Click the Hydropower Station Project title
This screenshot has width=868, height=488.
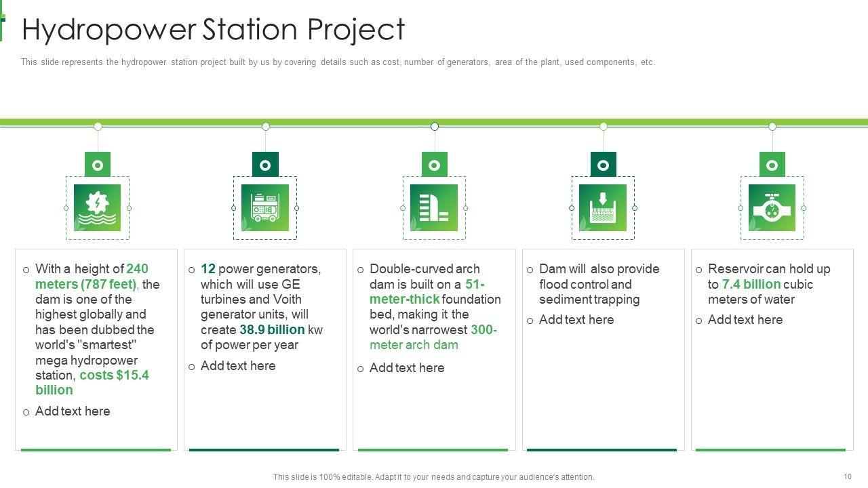(x=213, y=30)
